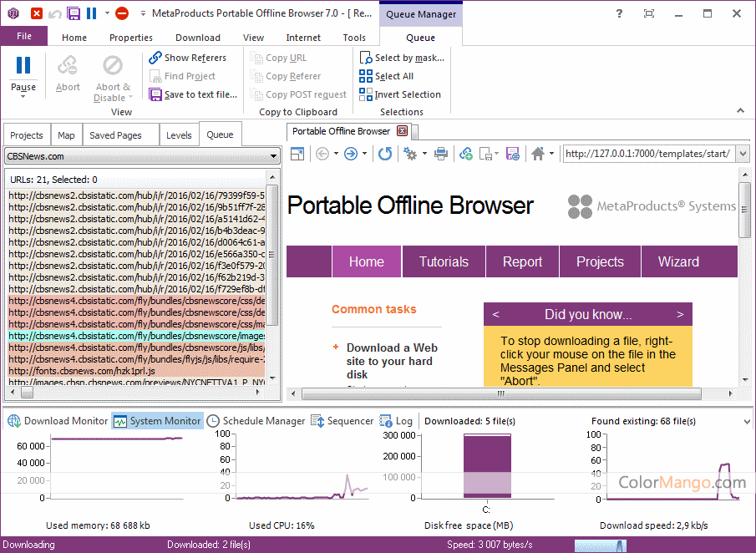Select the fonts.cbsnews.com/hzk1prl.js queue URL
This screenshot has width=756, height=553.
pos(136,371)
